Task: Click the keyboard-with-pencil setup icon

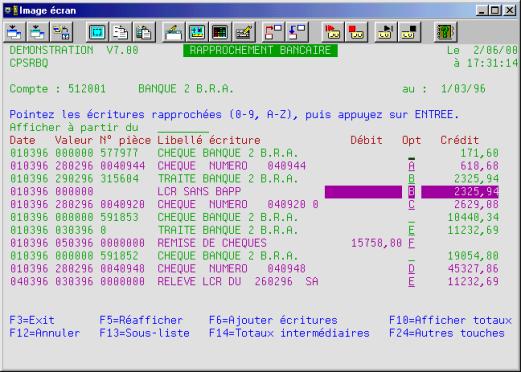Action: [x=243, y=32]
